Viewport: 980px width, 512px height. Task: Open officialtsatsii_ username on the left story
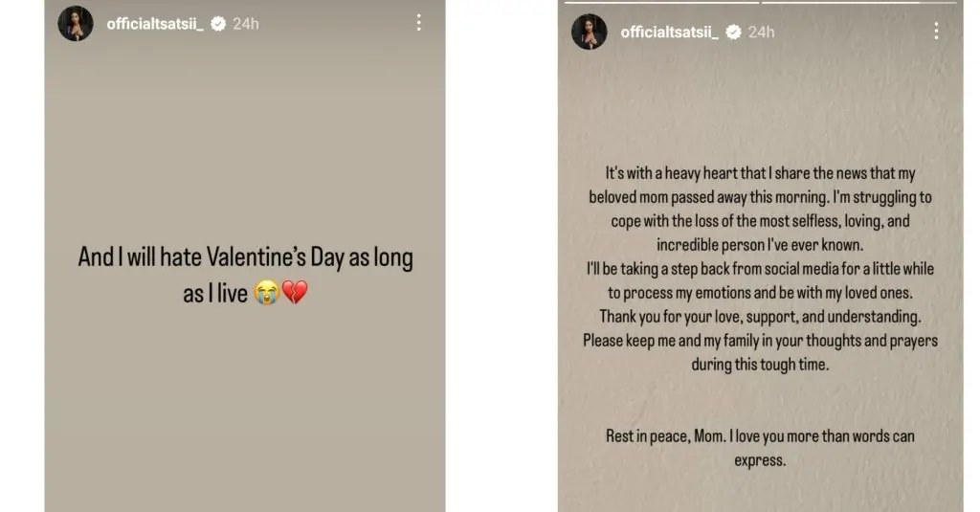point(155,24)
